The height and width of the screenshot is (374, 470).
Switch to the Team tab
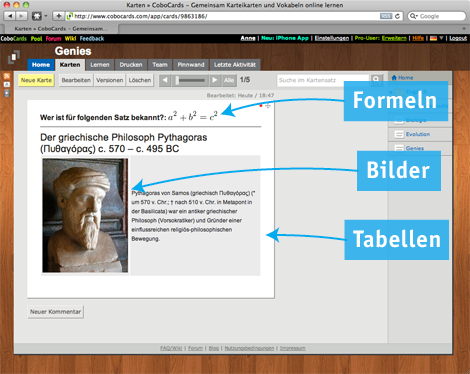click(x=160, y=65)
